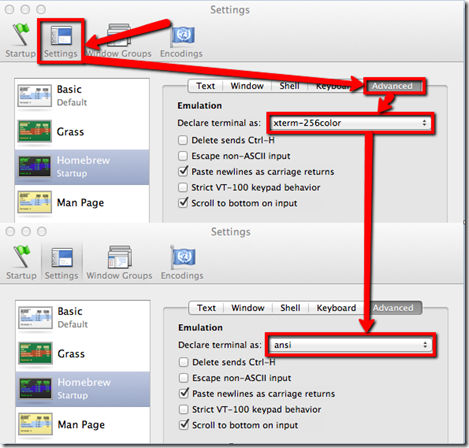Select Grass profile thumbnail in ansi window

point(35,353)
